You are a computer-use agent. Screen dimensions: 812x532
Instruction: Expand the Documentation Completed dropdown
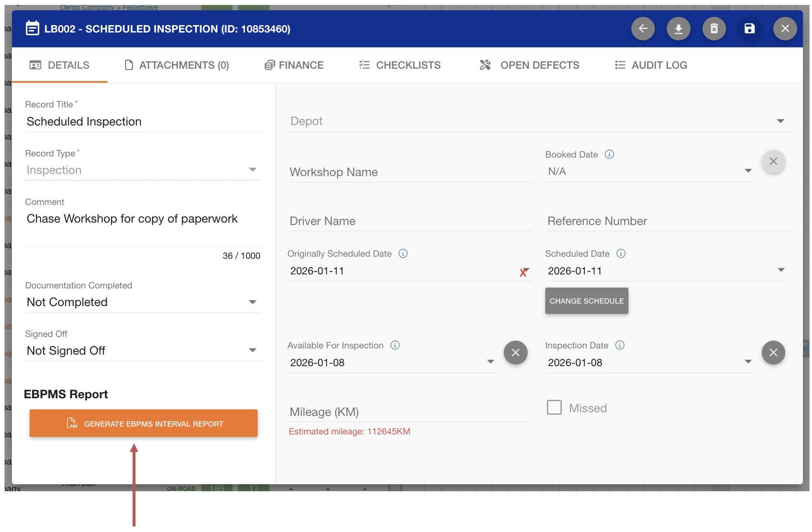(252, 302)
